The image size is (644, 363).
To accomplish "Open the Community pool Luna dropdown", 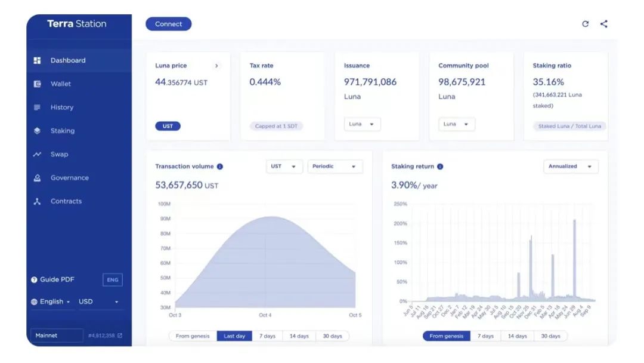I will point(456,124).
